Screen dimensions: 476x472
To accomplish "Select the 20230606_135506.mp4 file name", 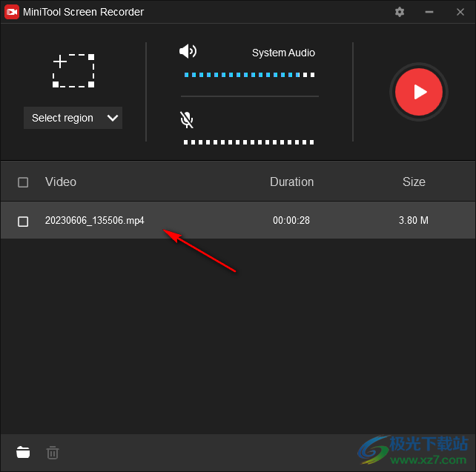I will point(94,221).
